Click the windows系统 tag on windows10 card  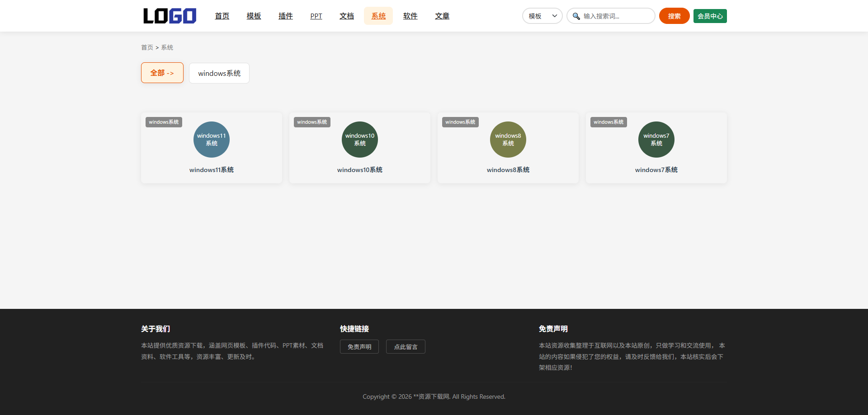(312, 122)
